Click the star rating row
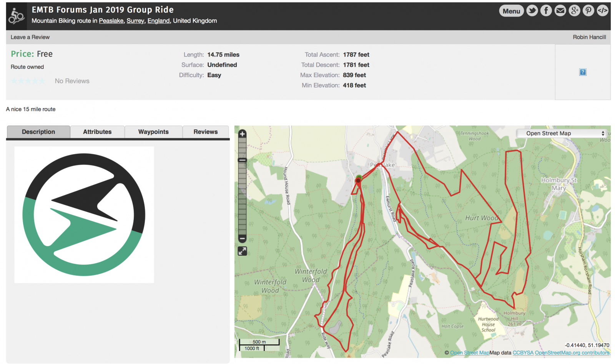Viewport: 615px width, 364px height. click(28, 81)
